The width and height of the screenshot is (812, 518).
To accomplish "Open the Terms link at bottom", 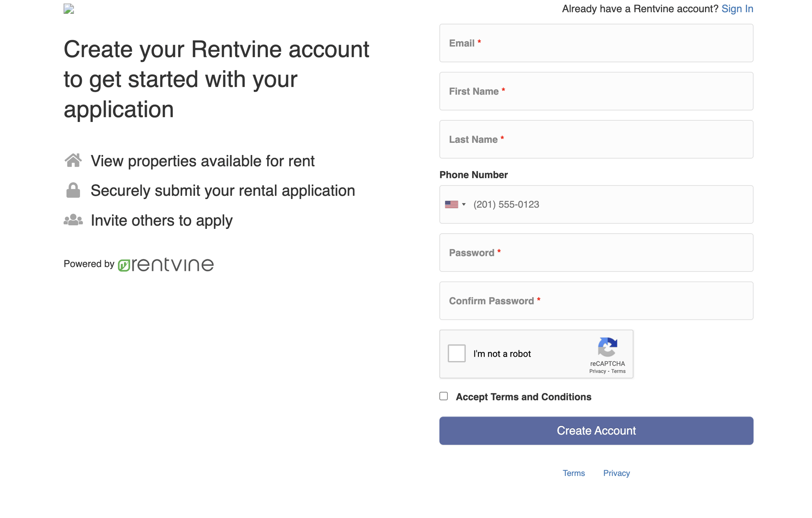I will (x=574, y=473).
